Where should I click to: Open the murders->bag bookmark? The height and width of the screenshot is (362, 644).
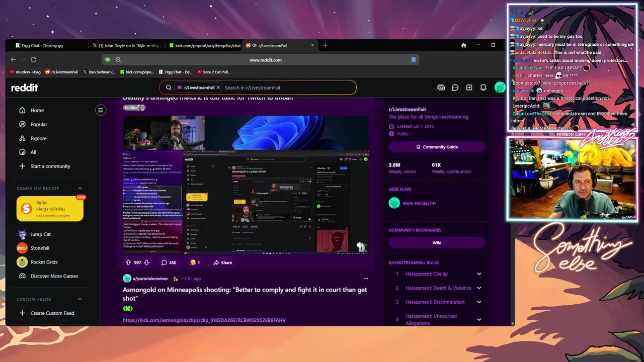coord(25,72)
